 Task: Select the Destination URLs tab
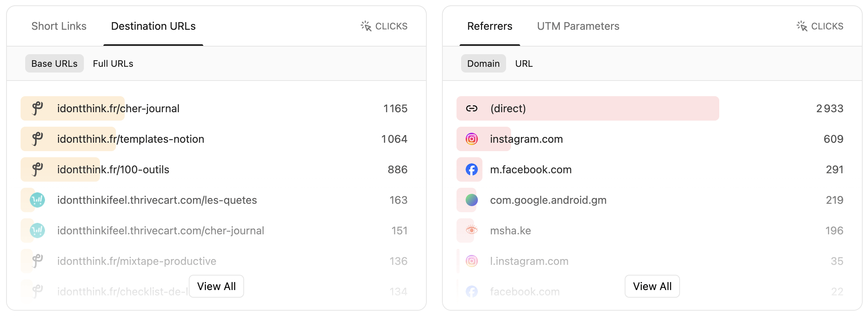[153, 26]
